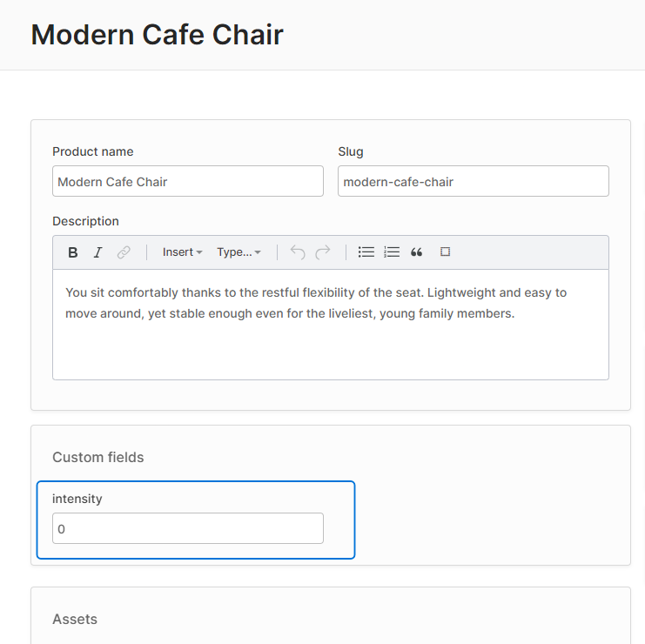645x644 pixels.
Task: Click the Slug field label
Action: [351, 151]
